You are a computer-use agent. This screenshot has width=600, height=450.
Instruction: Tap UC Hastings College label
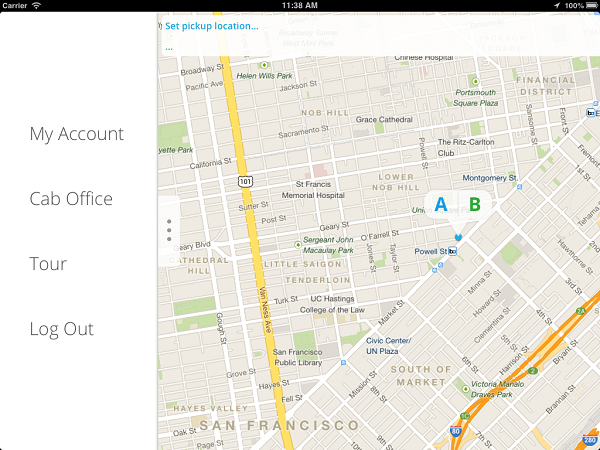click(332, 304)
